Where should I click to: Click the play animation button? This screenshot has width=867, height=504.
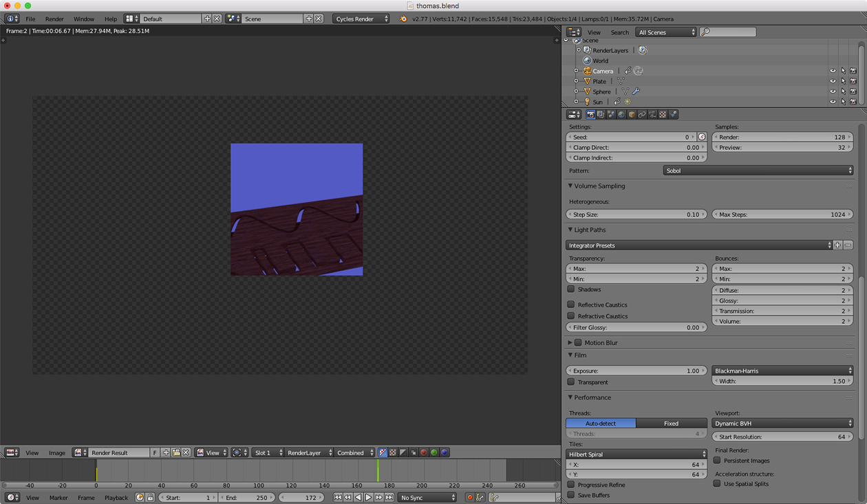(x=368, y=497)
